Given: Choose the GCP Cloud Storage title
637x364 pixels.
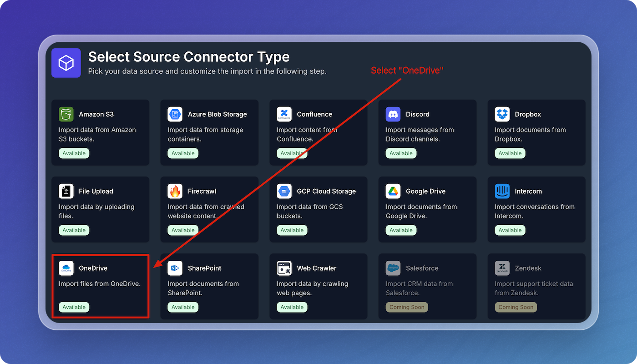Looking at the screenshot, I should (x=326, y=191).
